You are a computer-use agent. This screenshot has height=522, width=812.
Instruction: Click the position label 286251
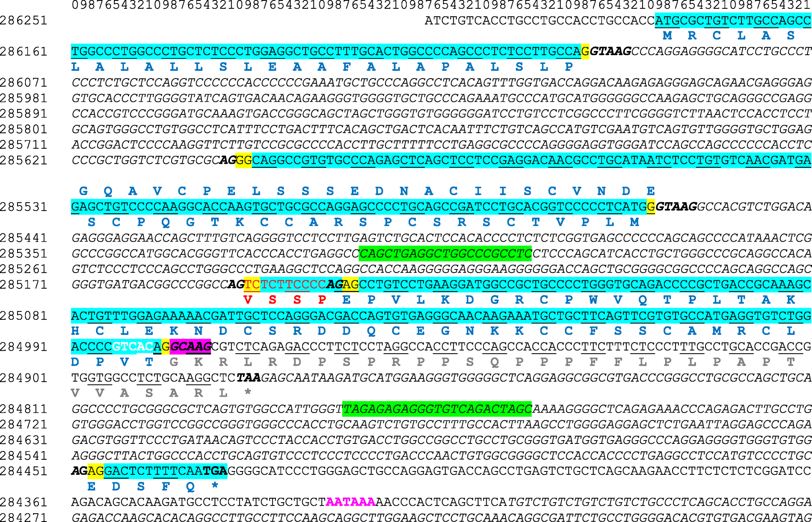tap(24, 20)
